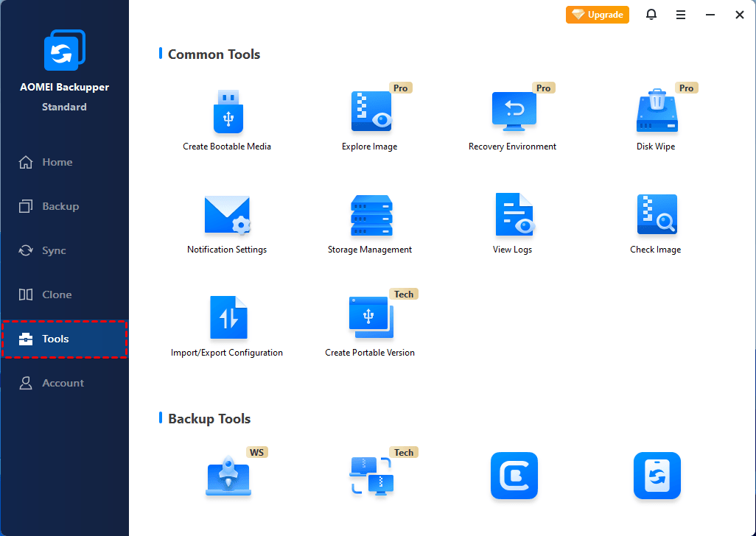Click the rocket laptop icon marked WS
Image resolution: width=756 pixels, height=536 pixels.
tap(228, 476)
